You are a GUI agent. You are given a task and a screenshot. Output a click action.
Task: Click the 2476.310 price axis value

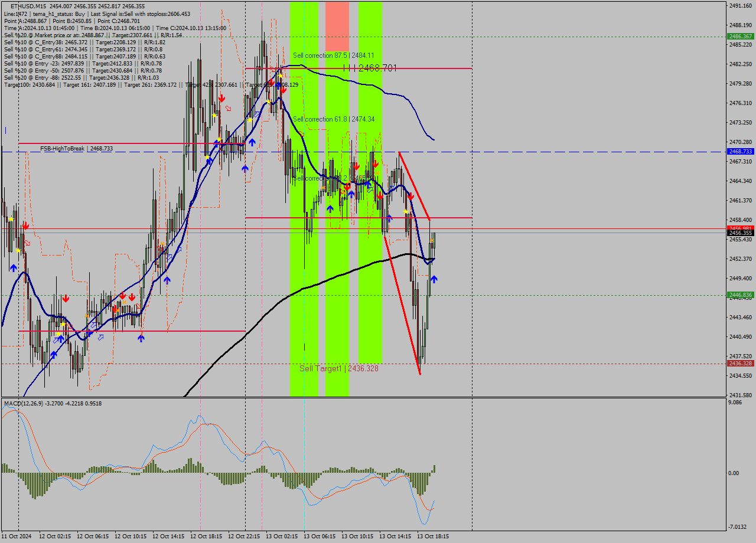(741, 103)
